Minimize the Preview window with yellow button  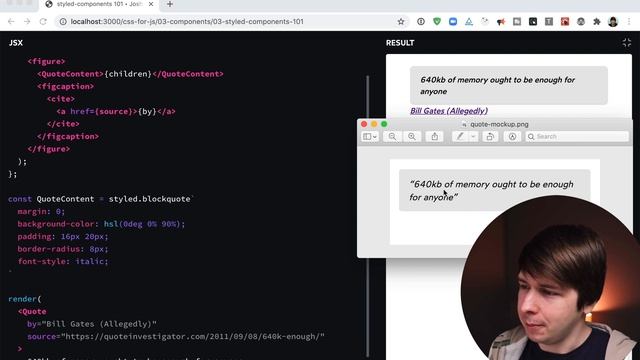tap(374, 124)
